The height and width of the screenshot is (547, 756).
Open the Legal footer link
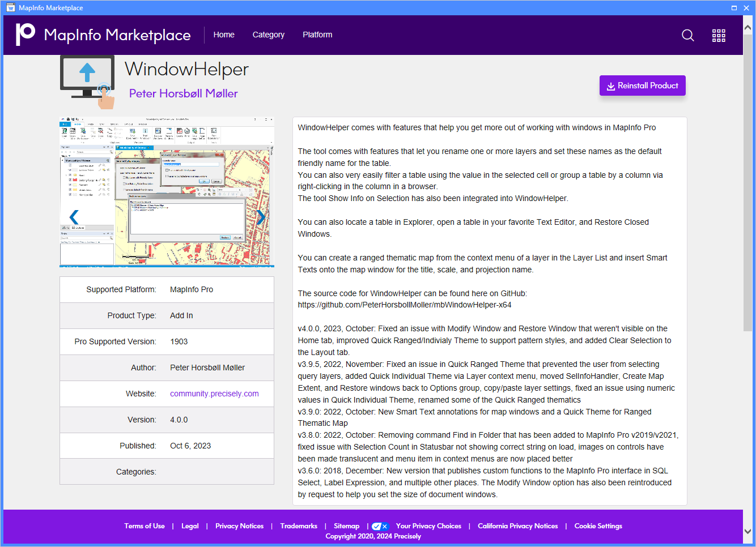coord(190,526)
